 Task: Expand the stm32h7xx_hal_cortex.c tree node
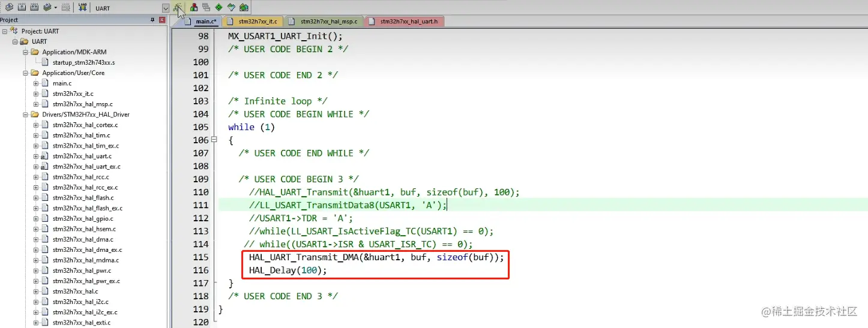[36, 125]
